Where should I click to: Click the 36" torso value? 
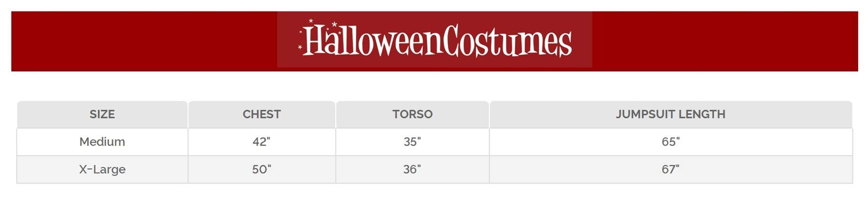(412, 169)
